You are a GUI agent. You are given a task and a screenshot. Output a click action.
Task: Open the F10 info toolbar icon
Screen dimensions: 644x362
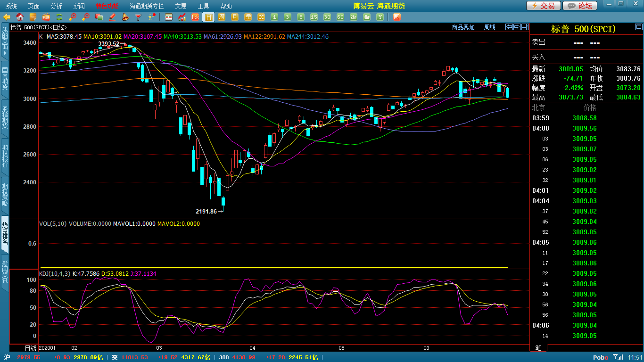point(46,17)
